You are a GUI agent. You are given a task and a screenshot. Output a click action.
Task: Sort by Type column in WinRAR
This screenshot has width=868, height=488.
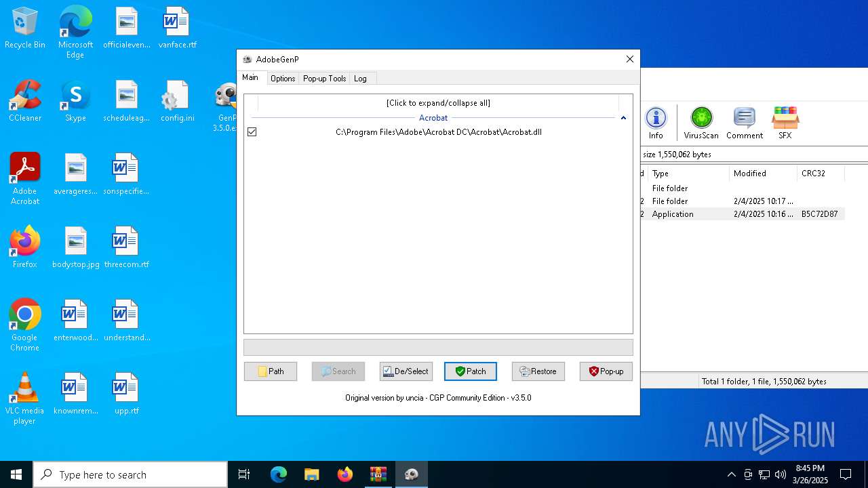coord(688,174)
